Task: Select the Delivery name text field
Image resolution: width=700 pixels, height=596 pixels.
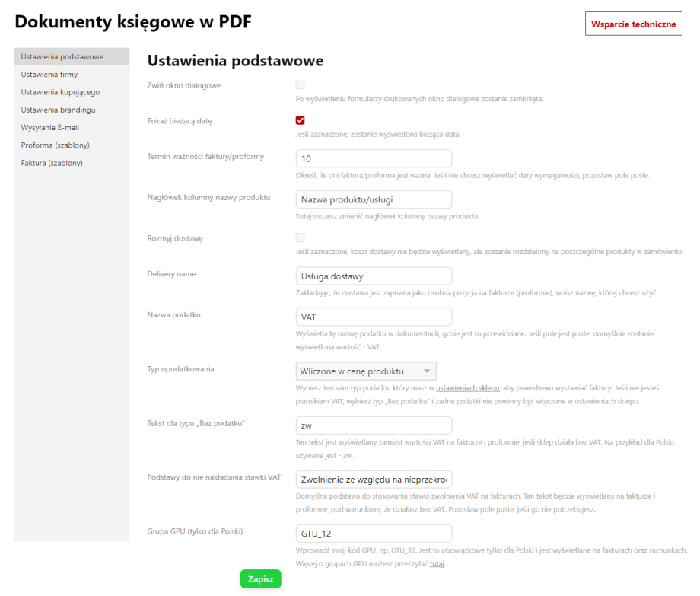Action: coord(374,276)
